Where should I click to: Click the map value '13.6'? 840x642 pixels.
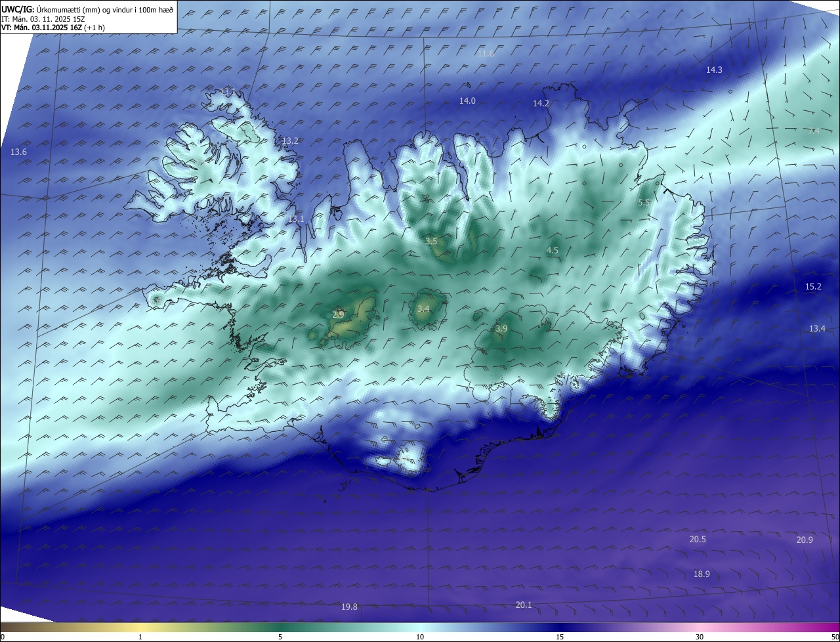coord(19,152)
